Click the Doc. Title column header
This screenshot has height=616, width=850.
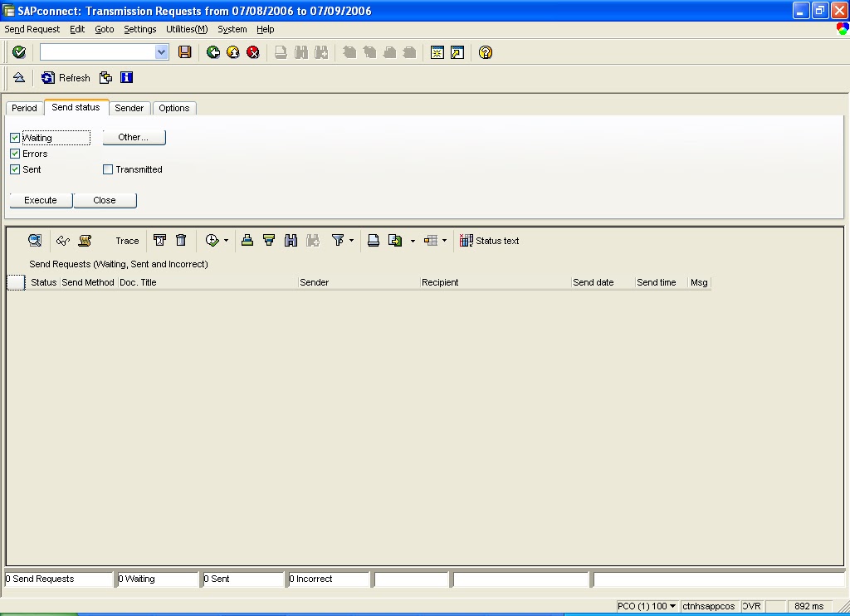(x=207, y=282)
